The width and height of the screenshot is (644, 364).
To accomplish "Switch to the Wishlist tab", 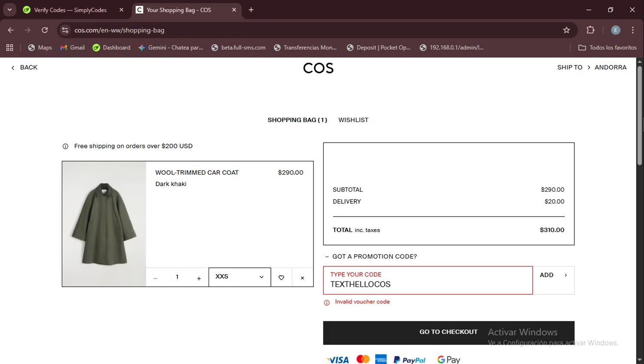I will coord(353,120).
